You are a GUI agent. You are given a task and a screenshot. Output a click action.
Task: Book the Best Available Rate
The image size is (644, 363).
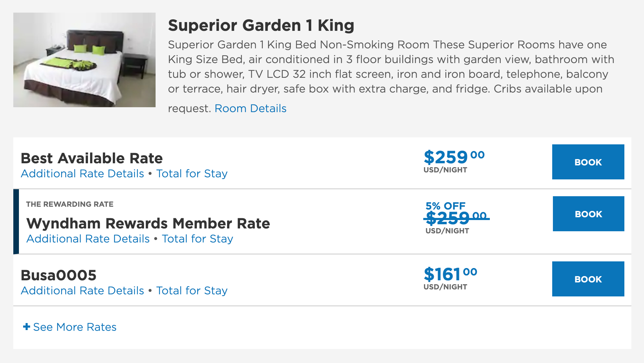(x=588, y=162)
